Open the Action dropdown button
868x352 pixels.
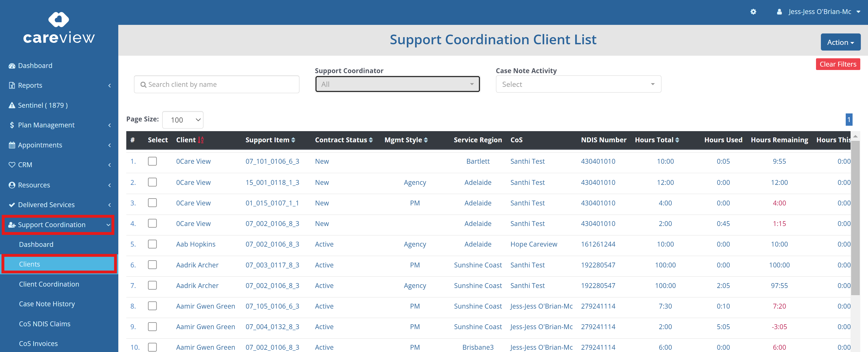[840, 42]
